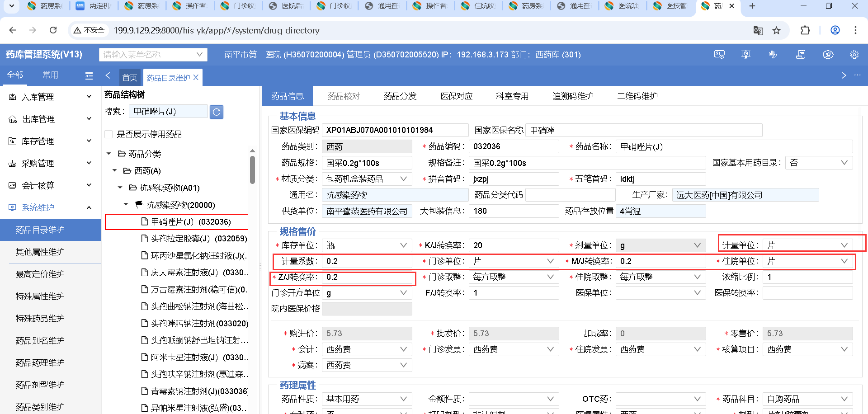Open the browser extensions puzzle icon
Image resolution: width=868 pixels, height=414 pixels.
pyautogui.click(x=805, y=30)
